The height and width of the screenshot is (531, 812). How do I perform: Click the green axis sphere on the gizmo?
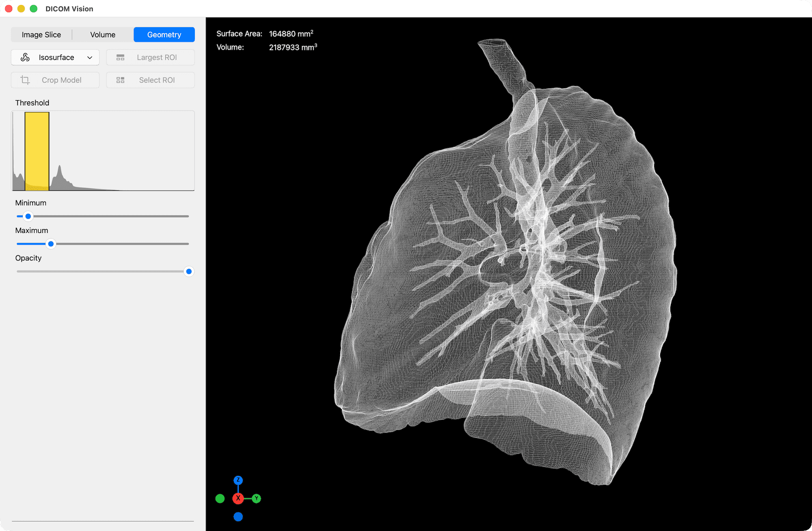click(220, 499)
